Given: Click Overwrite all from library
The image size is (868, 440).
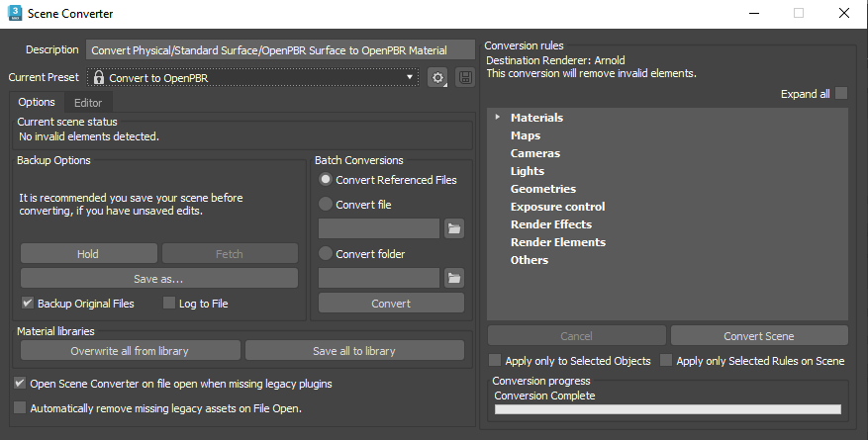Looking at the screenshot, I should (130, 351).
